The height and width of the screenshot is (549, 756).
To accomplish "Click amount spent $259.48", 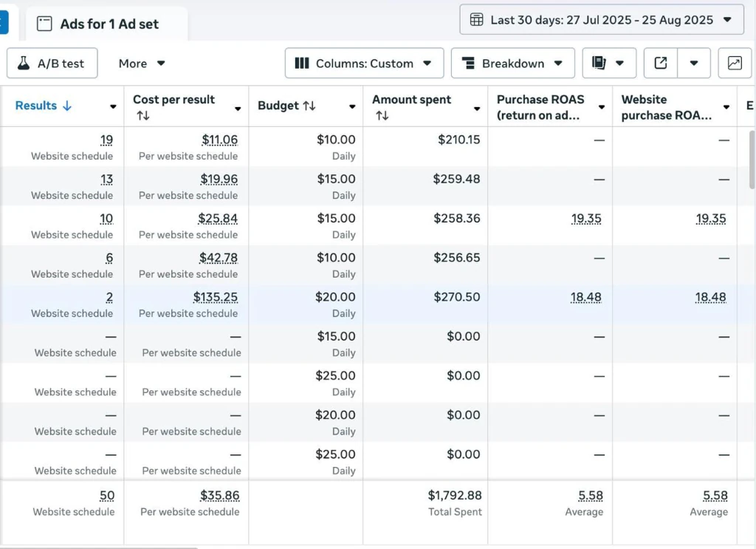I will 456,180.
